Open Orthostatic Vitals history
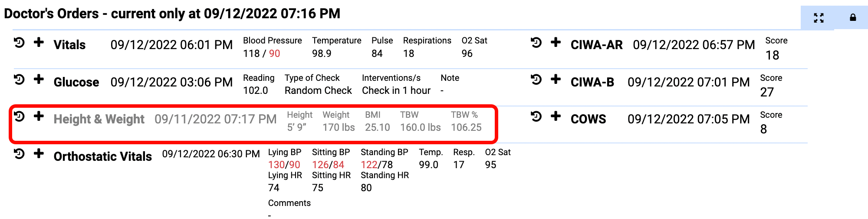This screenshot has height=219, width=868. click(x=19, y=154)
